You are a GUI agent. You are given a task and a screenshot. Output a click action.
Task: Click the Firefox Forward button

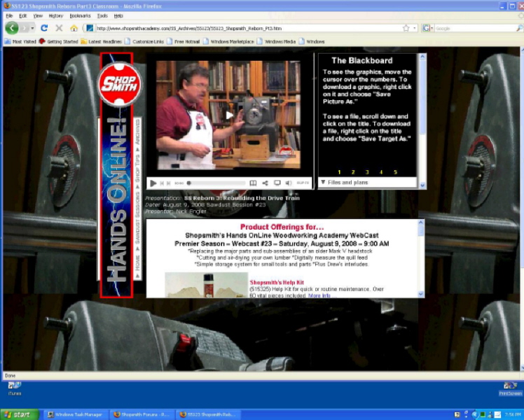[x=24, y=28]
